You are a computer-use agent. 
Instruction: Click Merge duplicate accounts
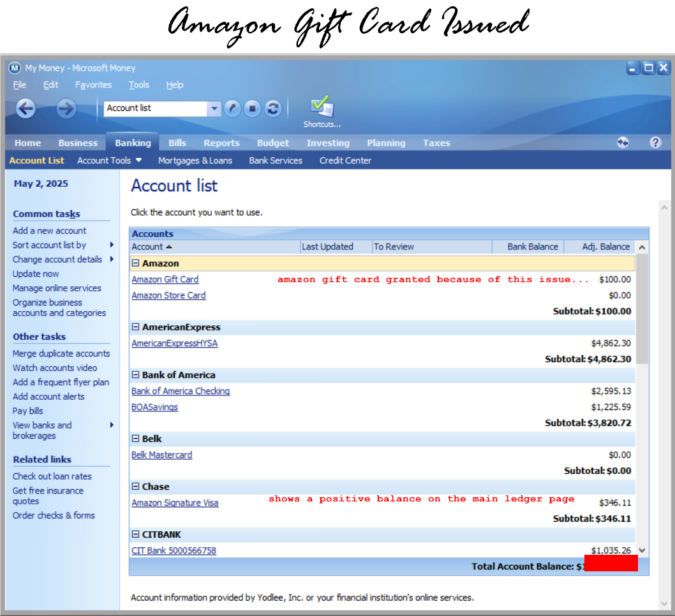click(x=61, y=353)
